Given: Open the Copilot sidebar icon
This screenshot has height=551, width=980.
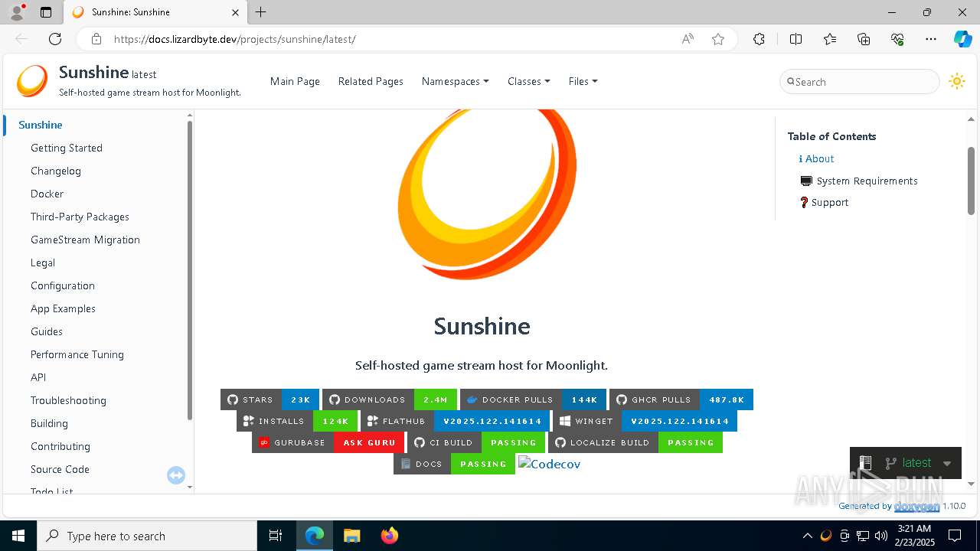Looking at the screenshot, I should pyautogui.click(x=962, y=39).
